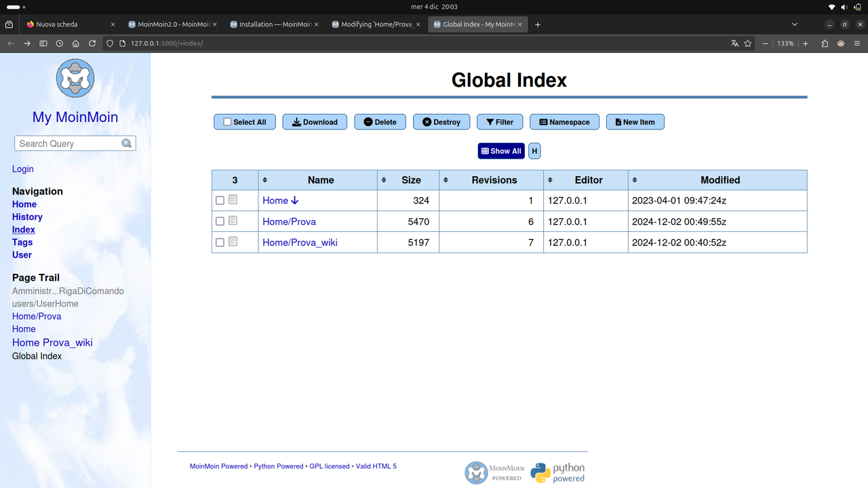Open the profile avatar icon in toolbar
The image size is (868, 488).
841,43
